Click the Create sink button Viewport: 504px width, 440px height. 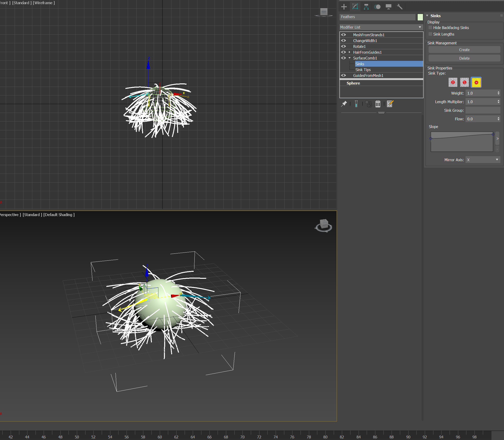(464, 50)
